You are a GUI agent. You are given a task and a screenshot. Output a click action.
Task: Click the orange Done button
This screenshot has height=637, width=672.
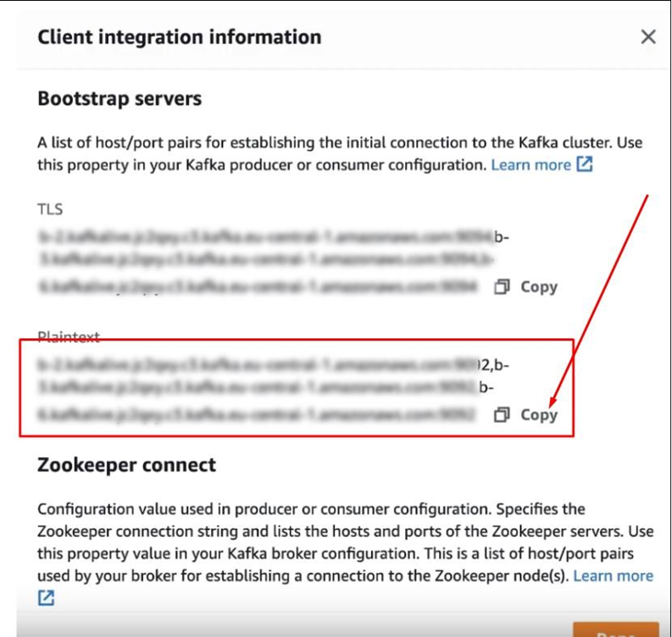pos(614,629)
